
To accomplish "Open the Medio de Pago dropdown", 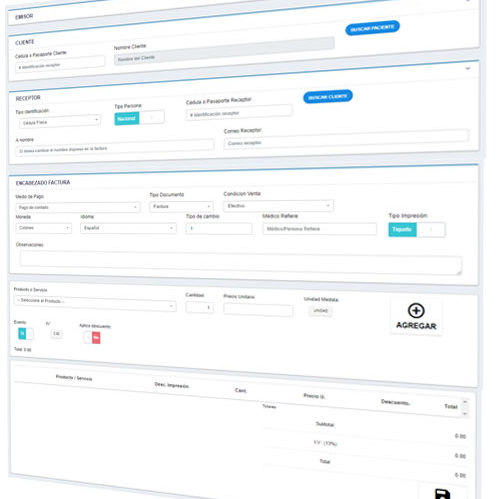I will (78, 207).
